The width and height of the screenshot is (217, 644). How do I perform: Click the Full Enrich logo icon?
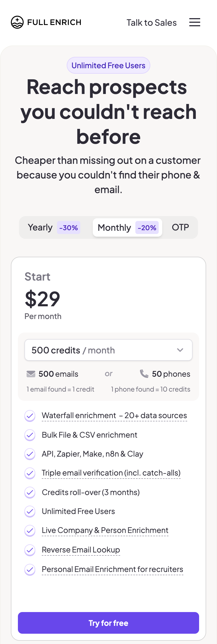point(17,22)
